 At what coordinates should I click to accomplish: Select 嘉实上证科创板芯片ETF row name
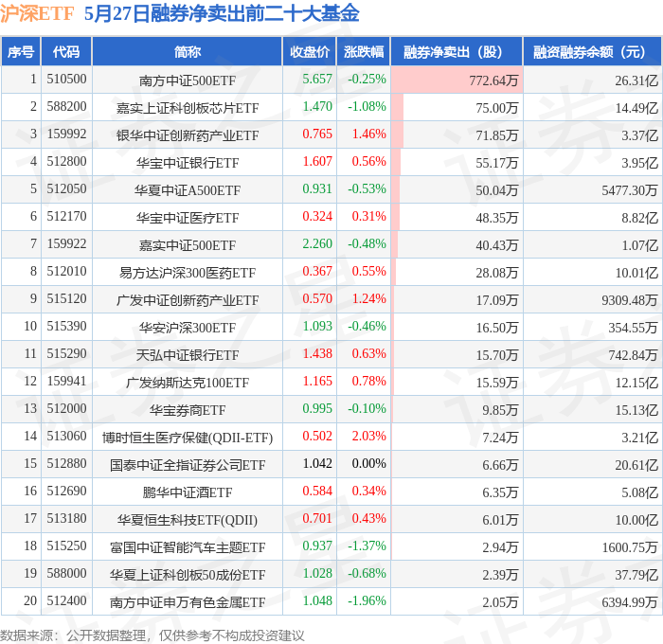point(188,108)
